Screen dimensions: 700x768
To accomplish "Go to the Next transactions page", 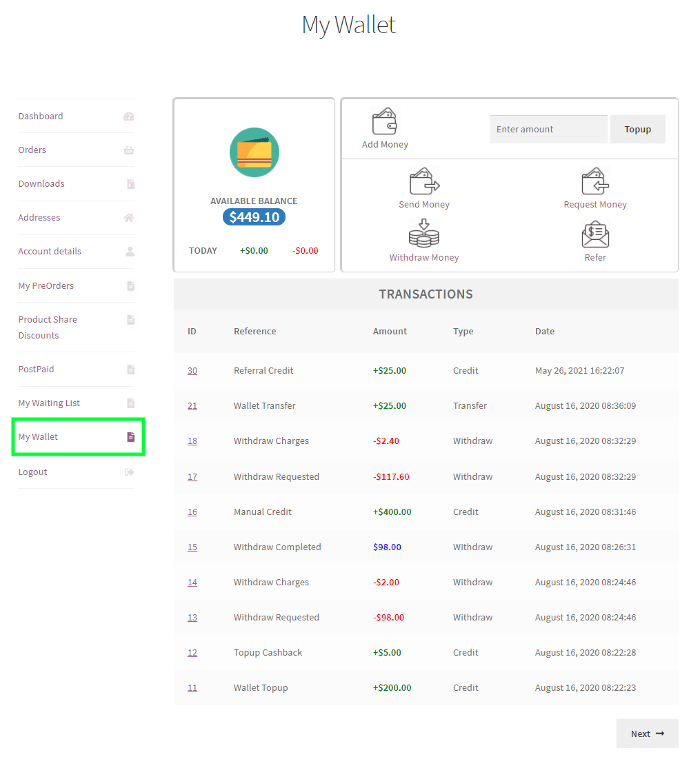I will 646,733.
